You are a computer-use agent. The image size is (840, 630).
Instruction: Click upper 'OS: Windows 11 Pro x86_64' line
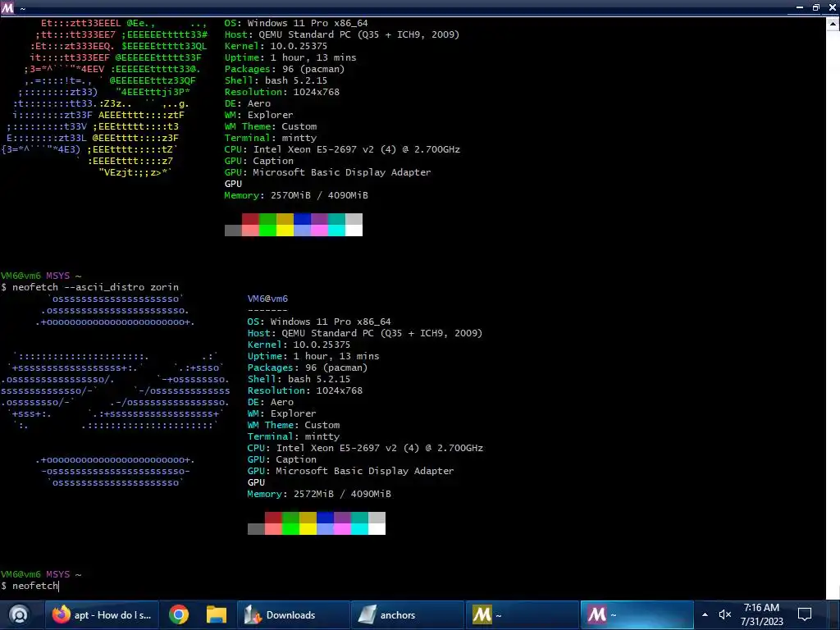pos(296,23)
